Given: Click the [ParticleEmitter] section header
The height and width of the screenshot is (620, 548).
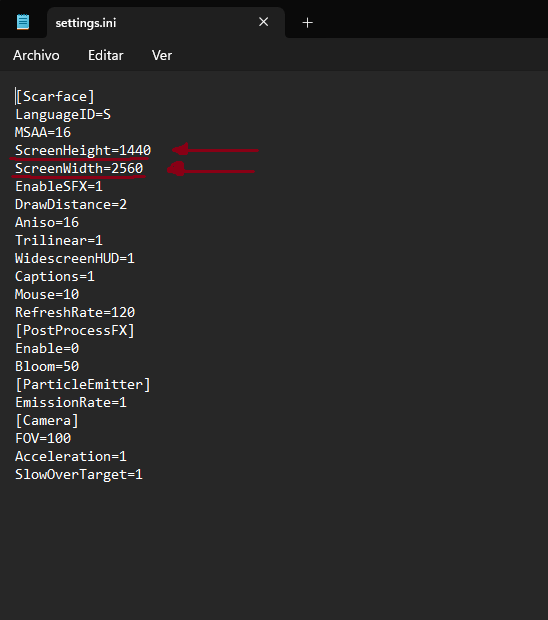Looking at the screenshot, I should click(x=83, y=384).
